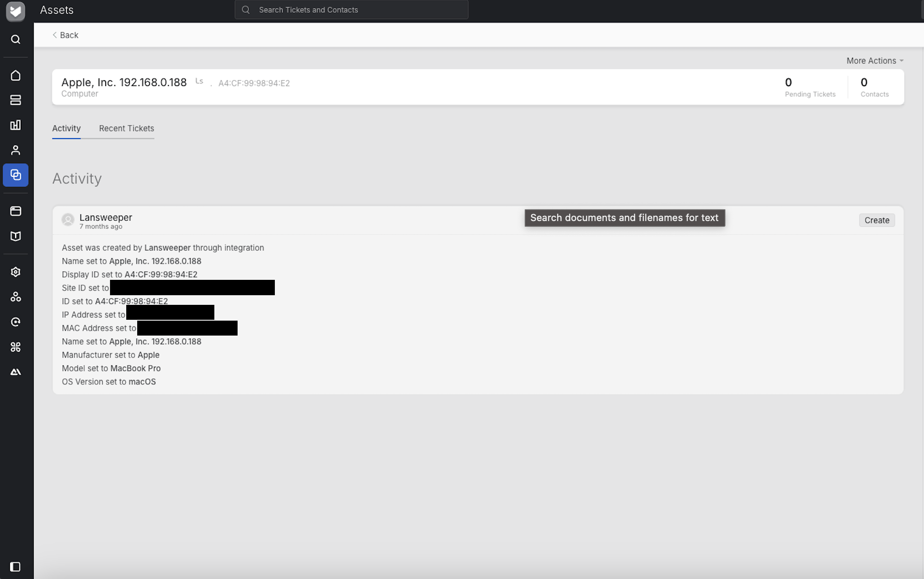Click the header MAC A4:CF:99:98:94:E2
Image resolution: width=924 pixels, height=579 pixels.
point(254,83)
